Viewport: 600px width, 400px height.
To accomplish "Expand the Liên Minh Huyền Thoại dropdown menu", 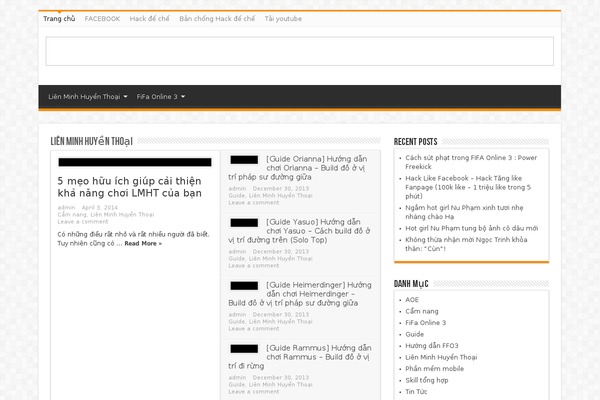I will tap(88, 97).
